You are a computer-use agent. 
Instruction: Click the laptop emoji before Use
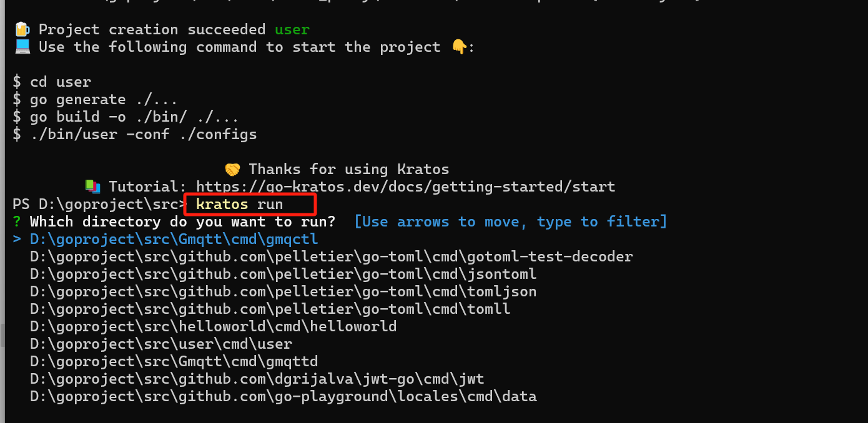tap(22, 47)
